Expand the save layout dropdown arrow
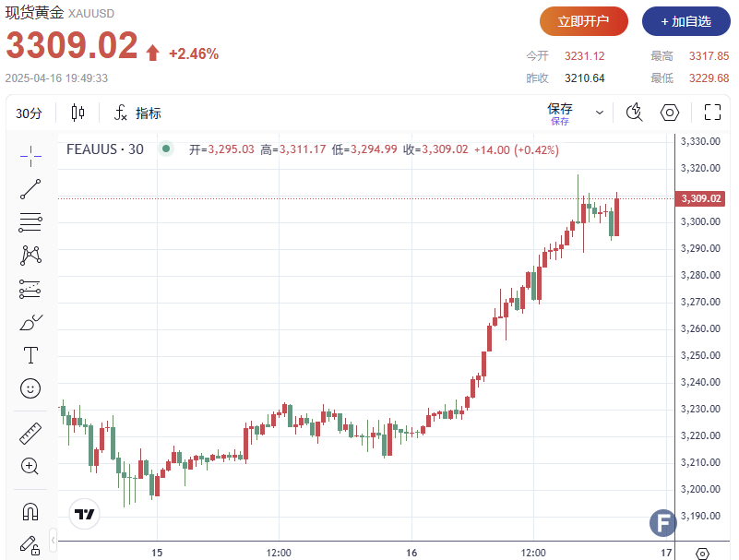Viewport: 739px width, 560px height. coord(600,113)
